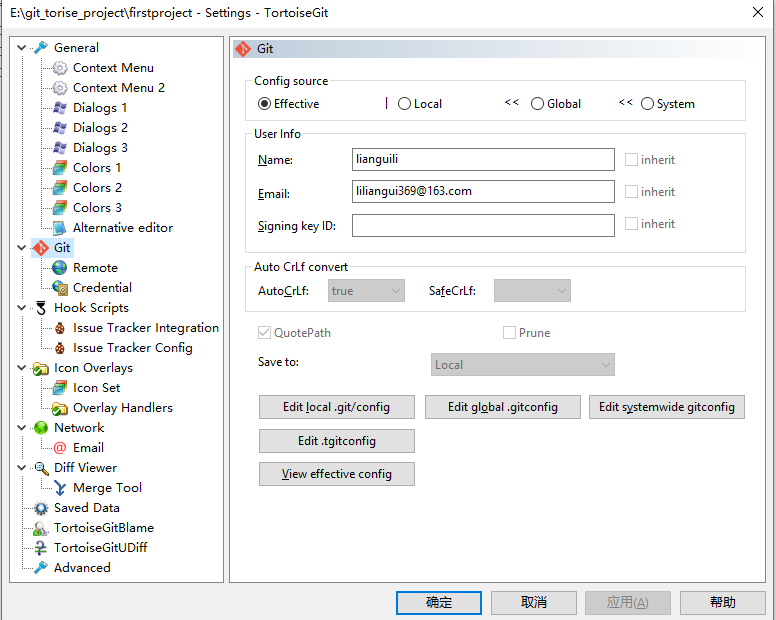Click the Remote globe icon
Viewport: 776px width, 620px height.
60,268
